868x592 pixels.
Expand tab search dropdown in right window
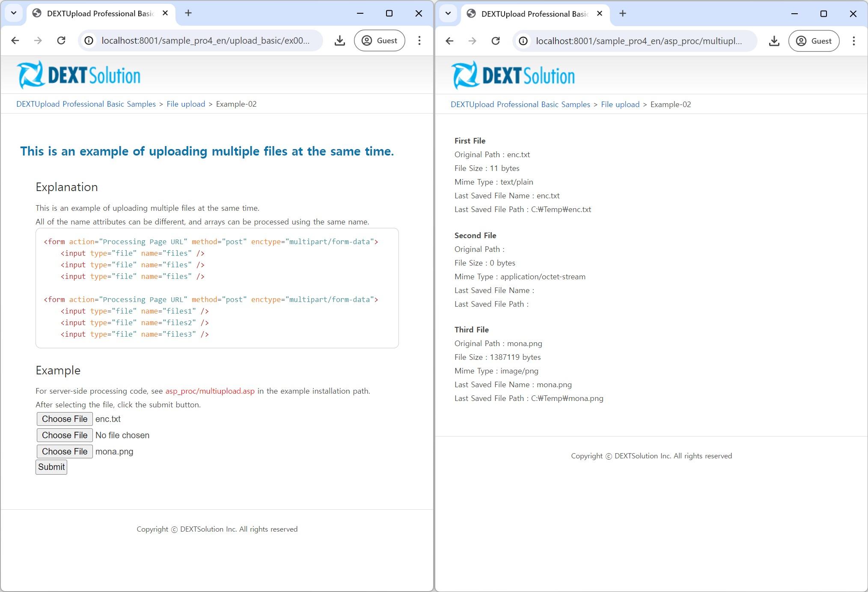448,13
